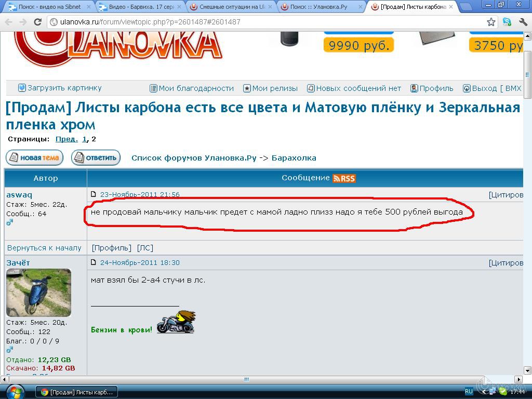Click the new tab button
Screen dimensions: 532x399
(x=466, y=7)
